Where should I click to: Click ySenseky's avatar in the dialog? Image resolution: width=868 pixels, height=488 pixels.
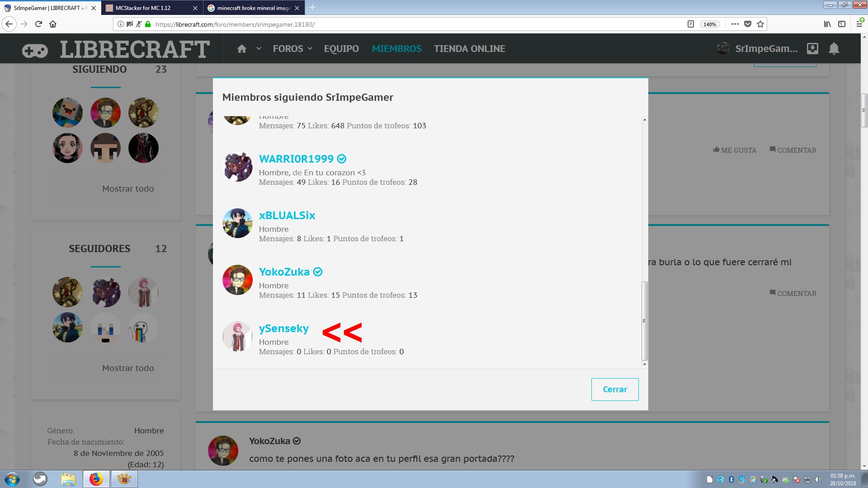pyautogui.click(x=237, y=336)
